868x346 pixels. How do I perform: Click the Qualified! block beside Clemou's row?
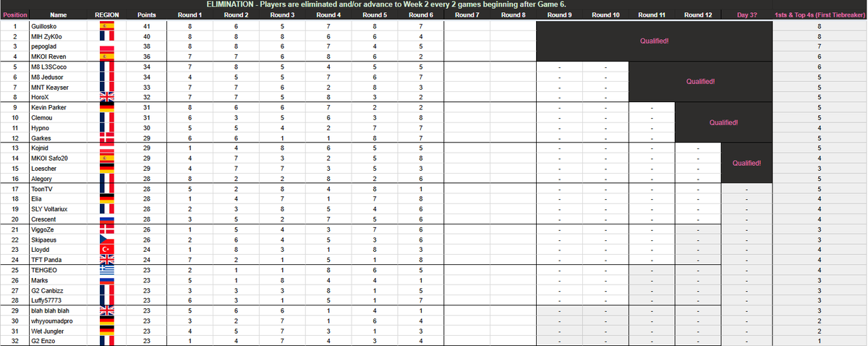723,122
